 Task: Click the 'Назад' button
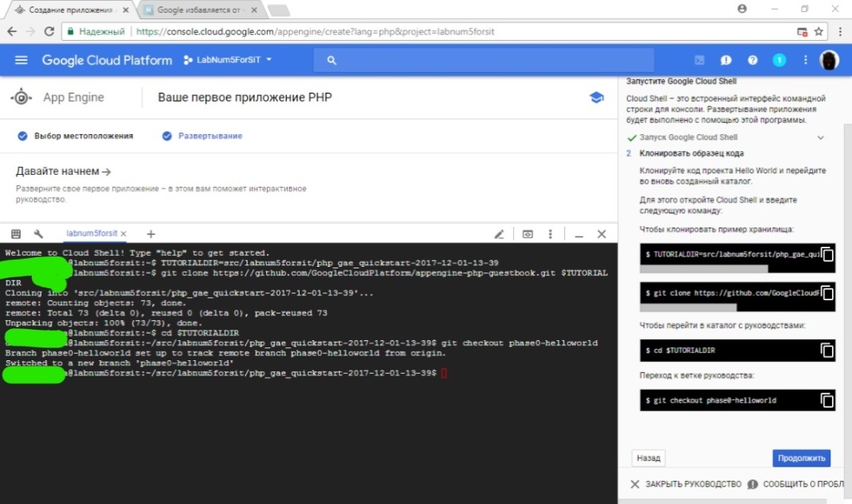click(648, 458)
